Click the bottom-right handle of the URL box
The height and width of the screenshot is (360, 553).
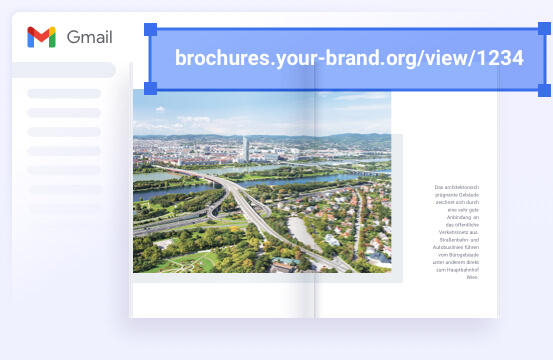(544, 90)
